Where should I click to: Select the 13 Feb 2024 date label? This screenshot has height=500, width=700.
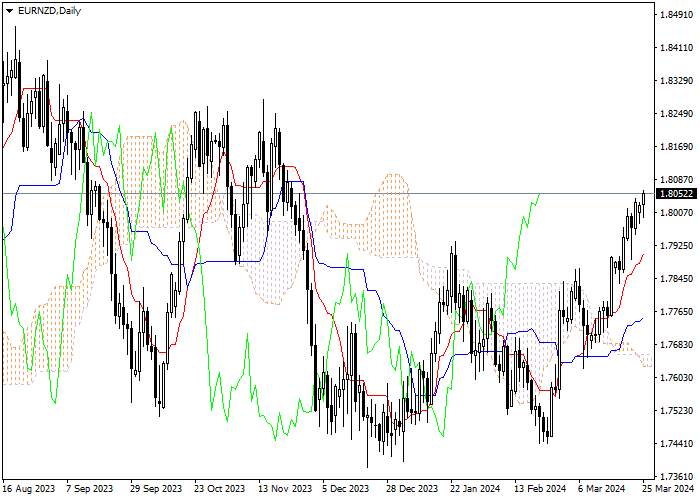[540, 488]
